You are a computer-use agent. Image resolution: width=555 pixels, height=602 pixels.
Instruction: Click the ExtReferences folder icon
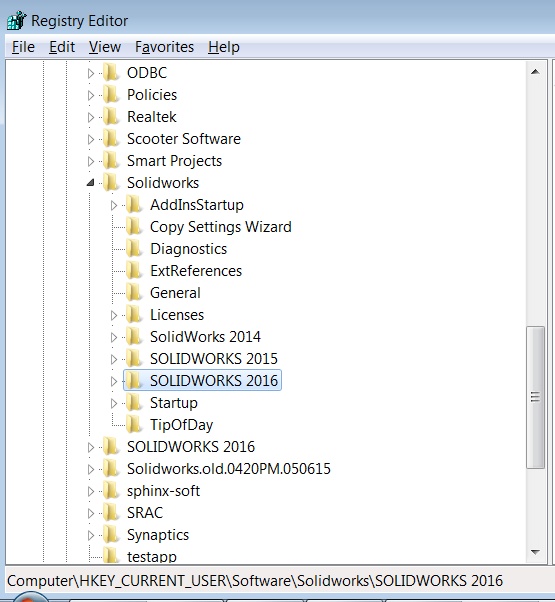(x=134, y=271)
